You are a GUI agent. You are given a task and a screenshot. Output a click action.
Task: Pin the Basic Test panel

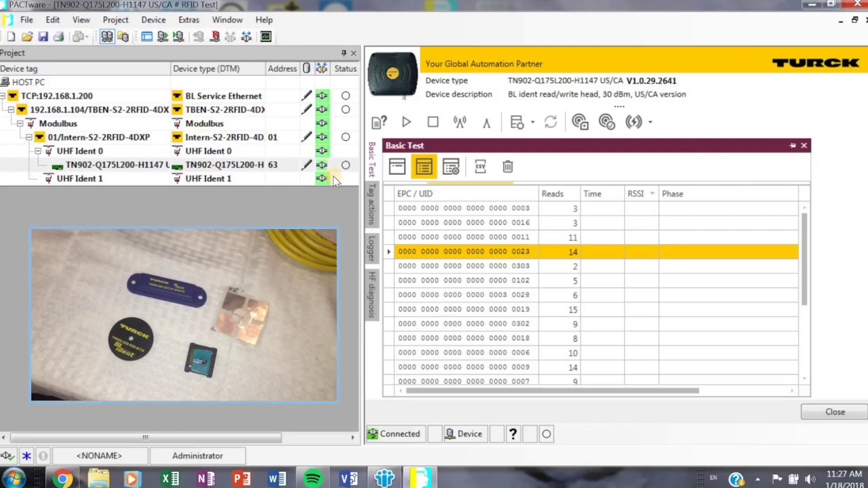(x=792, y=146)
